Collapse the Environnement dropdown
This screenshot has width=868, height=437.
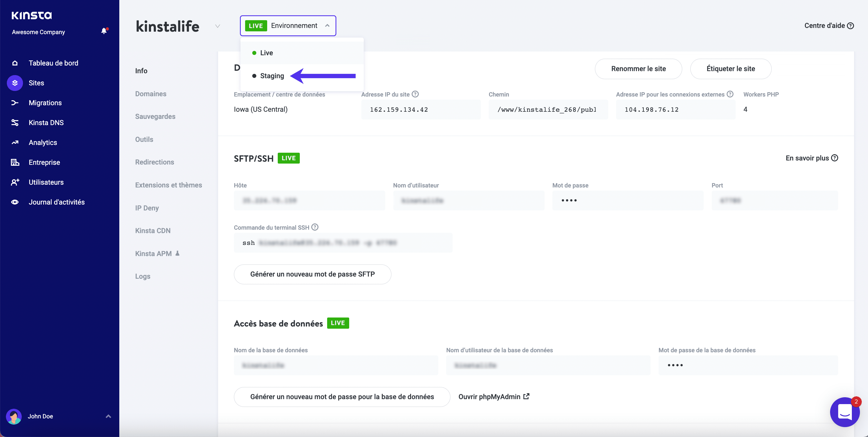(327, 25)
